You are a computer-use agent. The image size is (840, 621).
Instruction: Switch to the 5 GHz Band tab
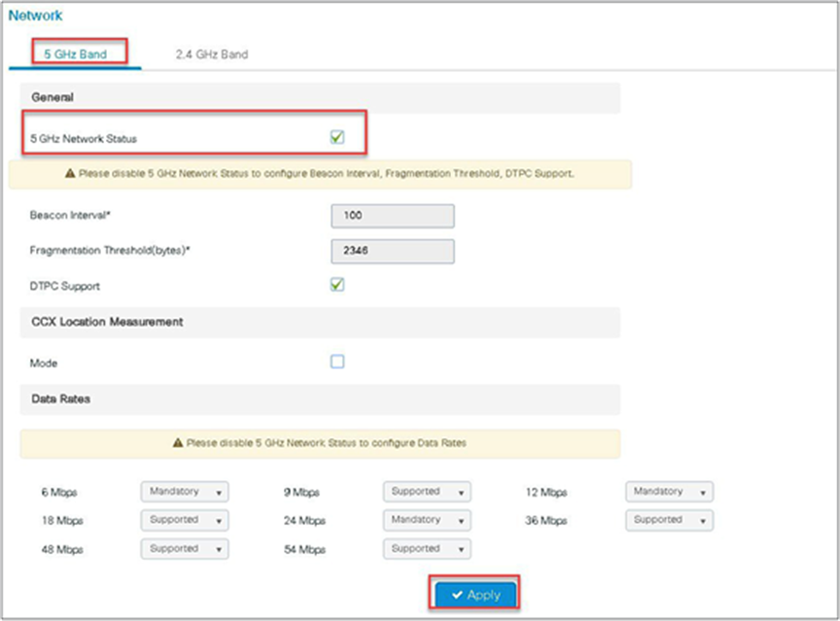coord(75,54)
